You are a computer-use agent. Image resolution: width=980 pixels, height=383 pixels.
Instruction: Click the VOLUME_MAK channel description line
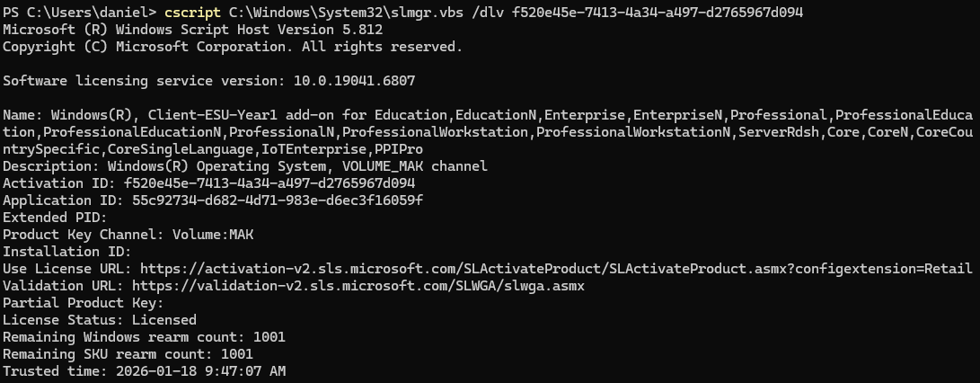pos(245,166)
